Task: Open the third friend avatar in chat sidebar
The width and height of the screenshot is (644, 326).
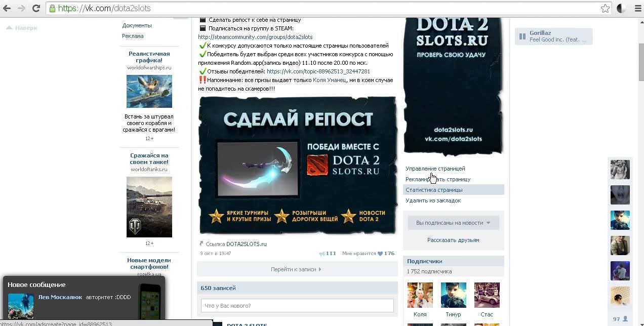Action: point(620,220)
